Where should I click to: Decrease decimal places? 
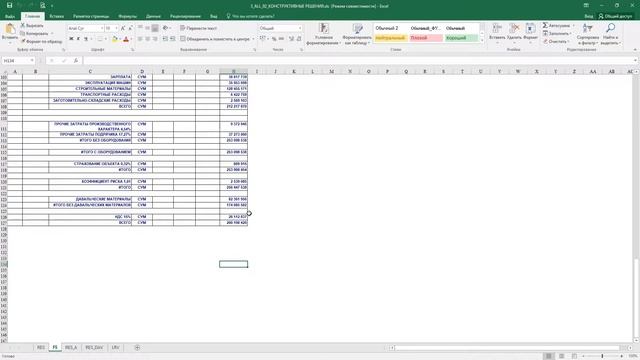[299, 39]
